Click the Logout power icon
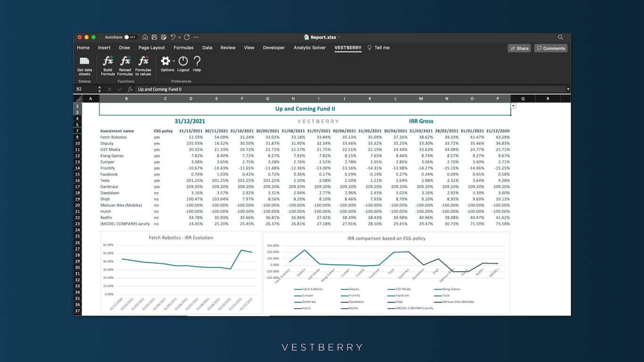644x362 pixels. (x=183, y=64)
